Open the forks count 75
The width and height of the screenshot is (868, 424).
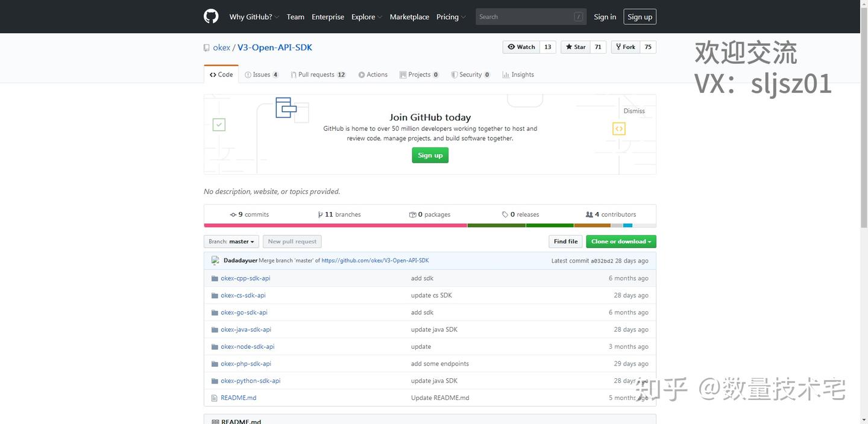point(648,47)
